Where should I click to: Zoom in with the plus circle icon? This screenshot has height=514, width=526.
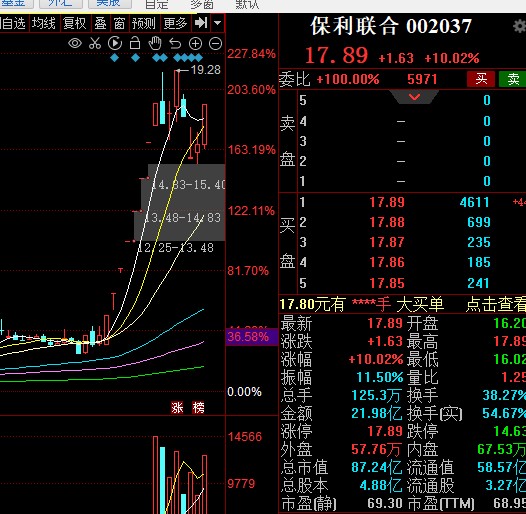tap(195, 44)
